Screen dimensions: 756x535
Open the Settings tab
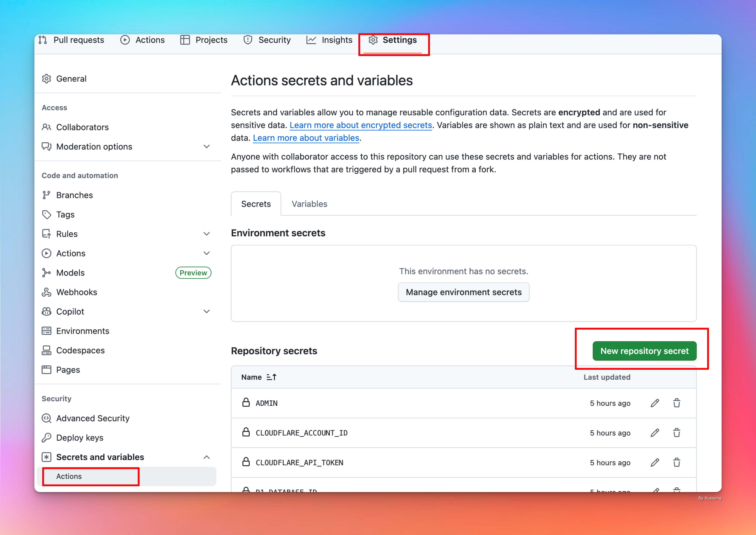393,40
